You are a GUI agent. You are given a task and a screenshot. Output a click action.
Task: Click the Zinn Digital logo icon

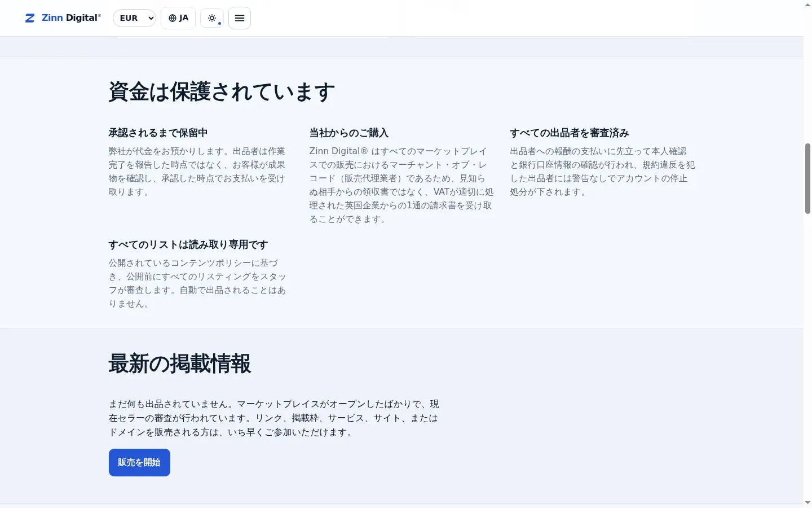coord(30,18)
